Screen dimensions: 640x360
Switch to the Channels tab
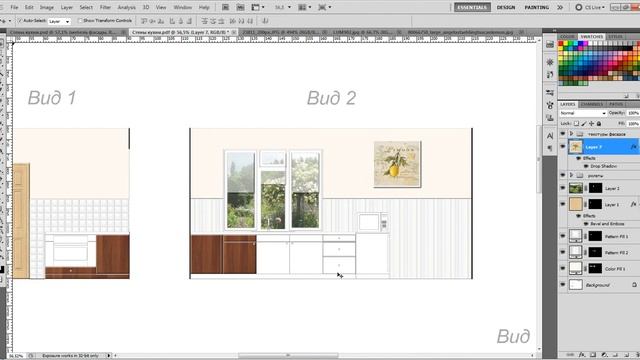coord(591,104)
